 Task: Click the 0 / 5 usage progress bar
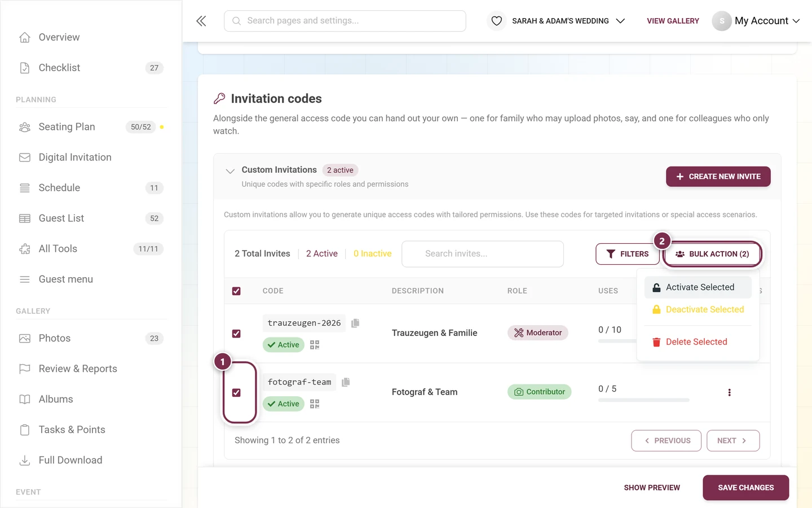[644, 400]
